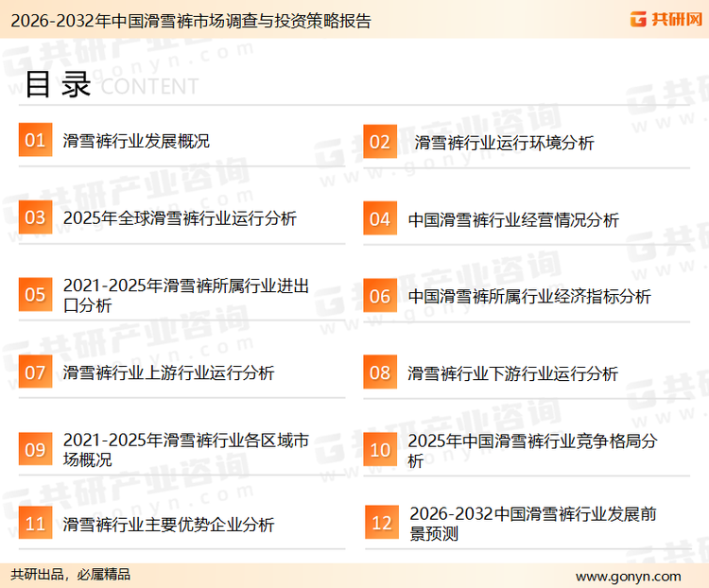Select 2025年全球滑雪裤行业运行分析 entry
Image resolution: width=709 pixels, height=588 pixels.
coord(180,218)
